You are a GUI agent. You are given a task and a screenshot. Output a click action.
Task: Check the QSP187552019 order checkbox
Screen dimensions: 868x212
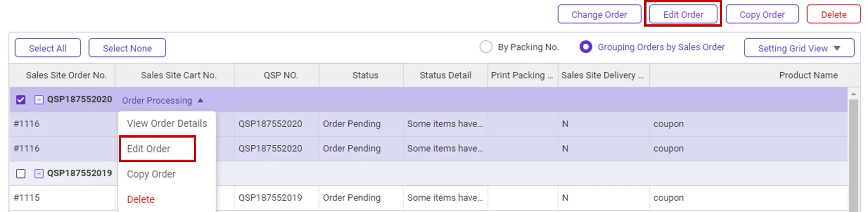tap(21, 174)
